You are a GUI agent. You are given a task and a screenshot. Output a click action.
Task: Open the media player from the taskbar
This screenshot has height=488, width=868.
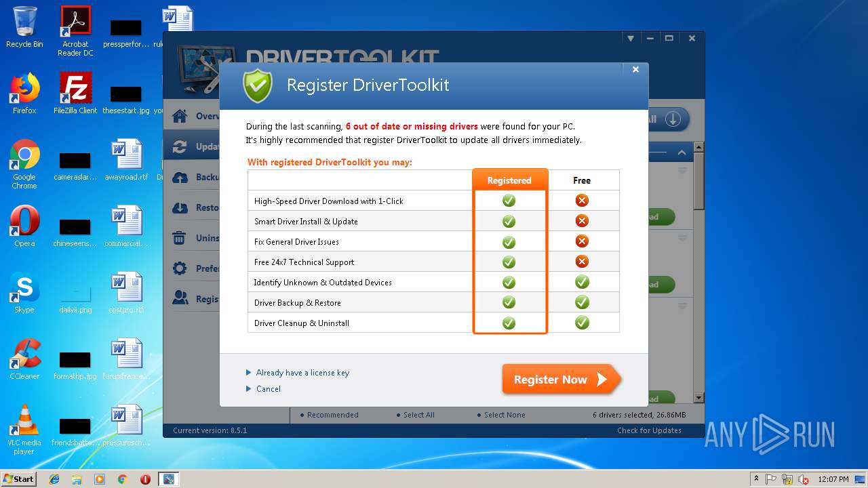pyautogui.click(x=100, y=479)
